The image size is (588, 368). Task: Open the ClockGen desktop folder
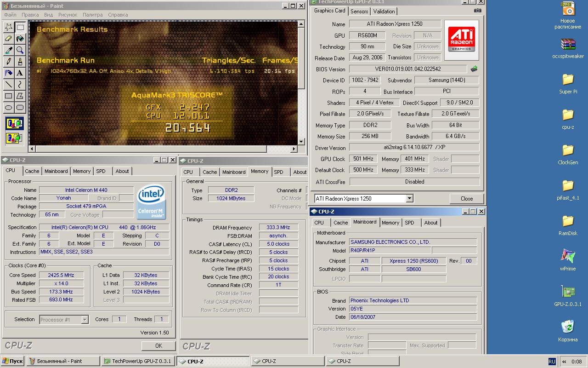tap(568, 154)
